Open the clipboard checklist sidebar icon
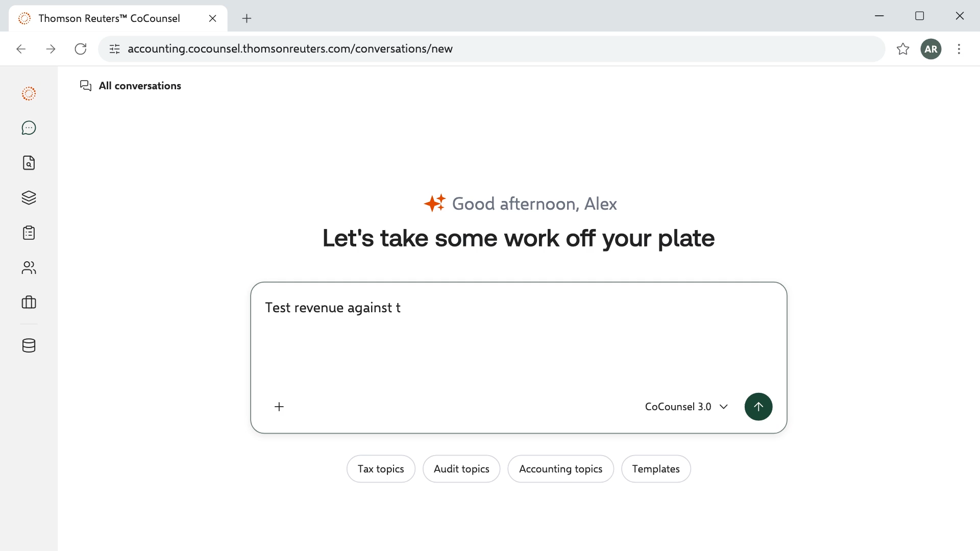Screen dimensions: 980x551 click(29, 233)
